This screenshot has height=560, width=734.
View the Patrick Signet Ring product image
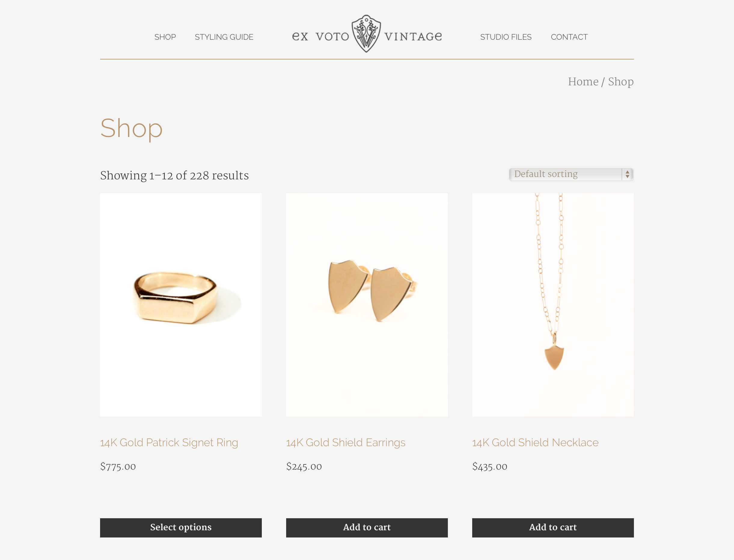[181, 305]
